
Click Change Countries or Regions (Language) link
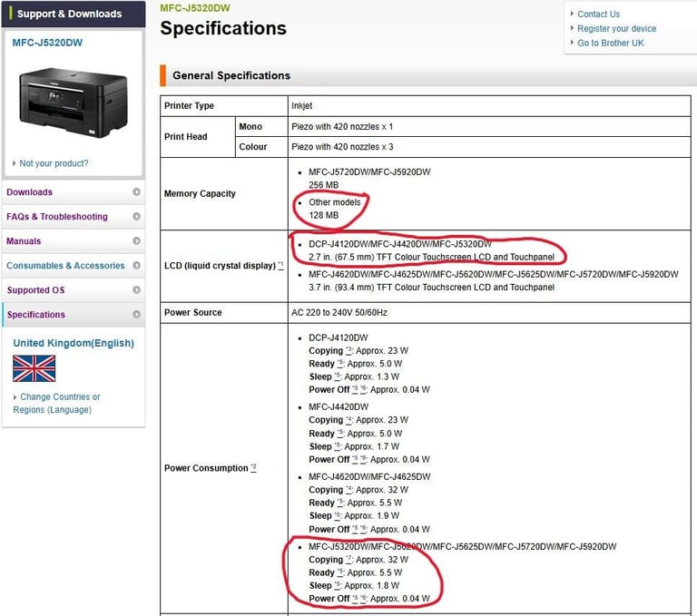(56, 403)
